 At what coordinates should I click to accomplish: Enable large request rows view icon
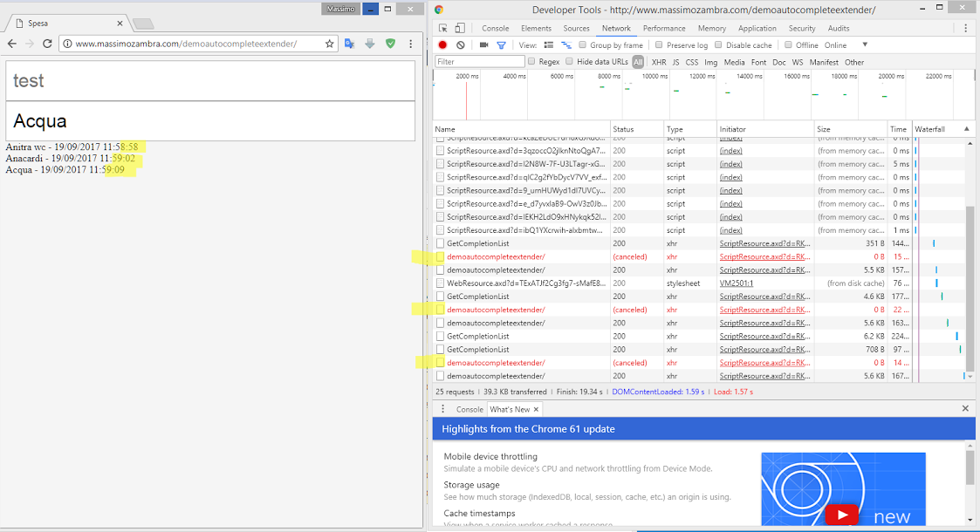pyautogui.click(x=548, y=44)
